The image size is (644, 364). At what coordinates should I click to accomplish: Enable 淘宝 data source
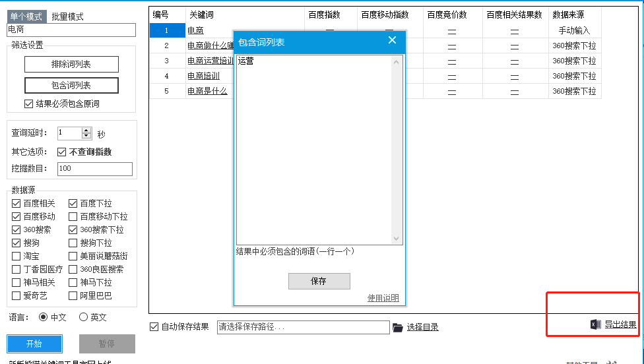click(16, 256)
